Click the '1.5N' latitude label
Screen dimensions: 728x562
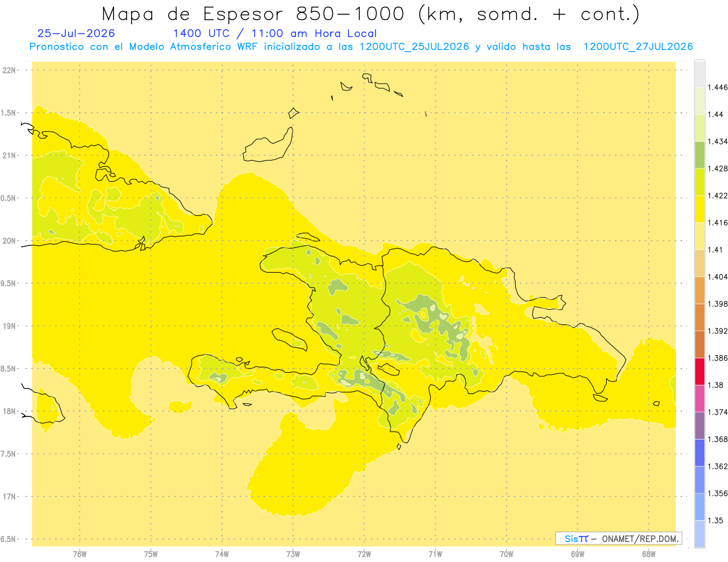point(9,113)
